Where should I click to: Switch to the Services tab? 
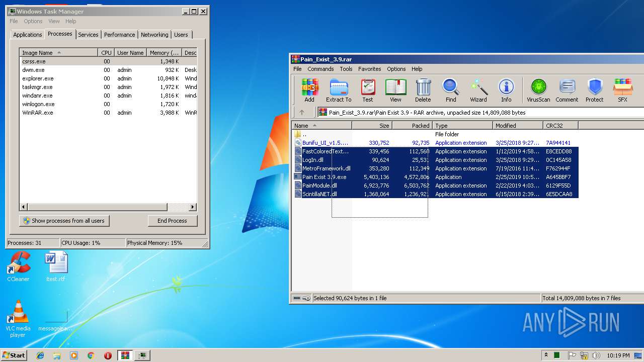tap(88, 35)
